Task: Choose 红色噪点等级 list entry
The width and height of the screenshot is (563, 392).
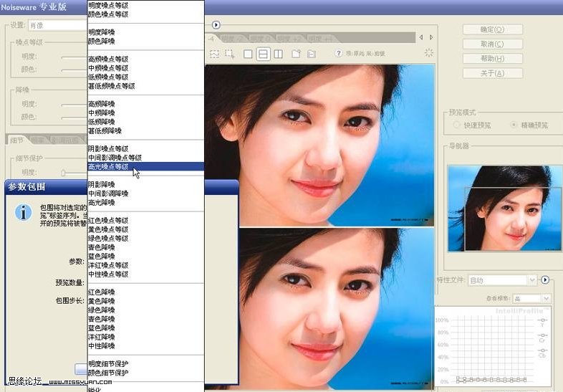Action: click(x=146, y=220)
